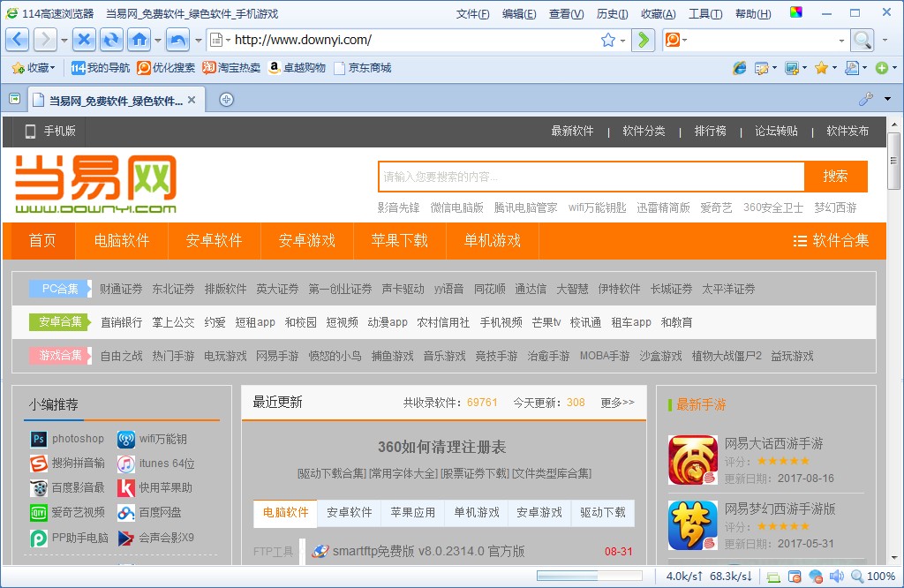Expand the wrench tools dropdown on tab bar
This screenshot has width=904, height=588.
pyautogui.click(x=887, y=99)
